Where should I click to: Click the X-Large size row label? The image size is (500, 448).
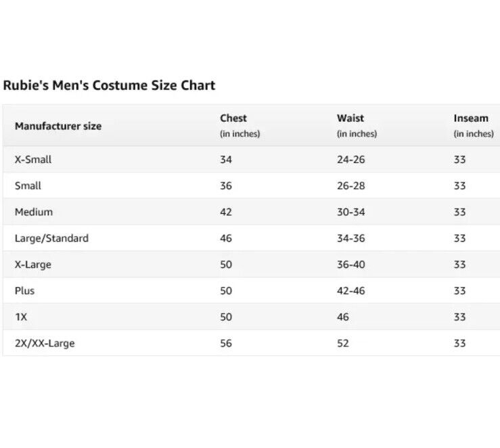(33, 265)
